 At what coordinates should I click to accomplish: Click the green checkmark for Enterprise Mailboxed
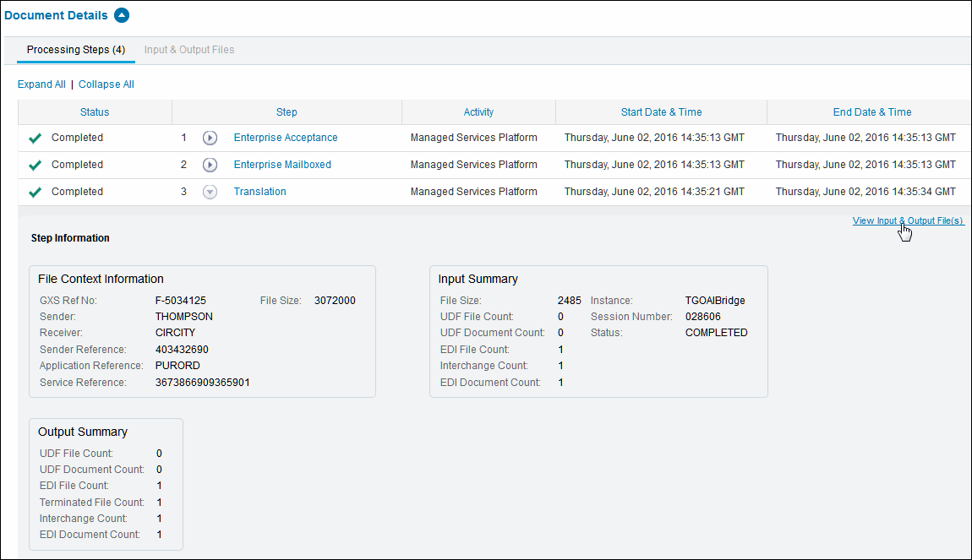coord(35,166)
